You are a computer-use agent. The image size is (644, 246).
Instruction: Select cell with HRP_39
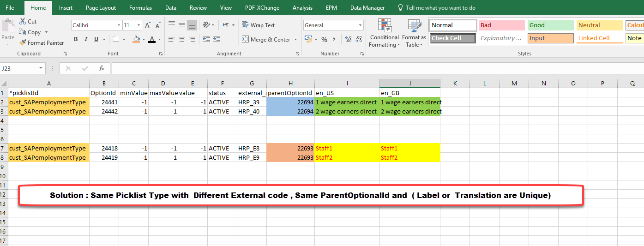click(x=252, y=102)
